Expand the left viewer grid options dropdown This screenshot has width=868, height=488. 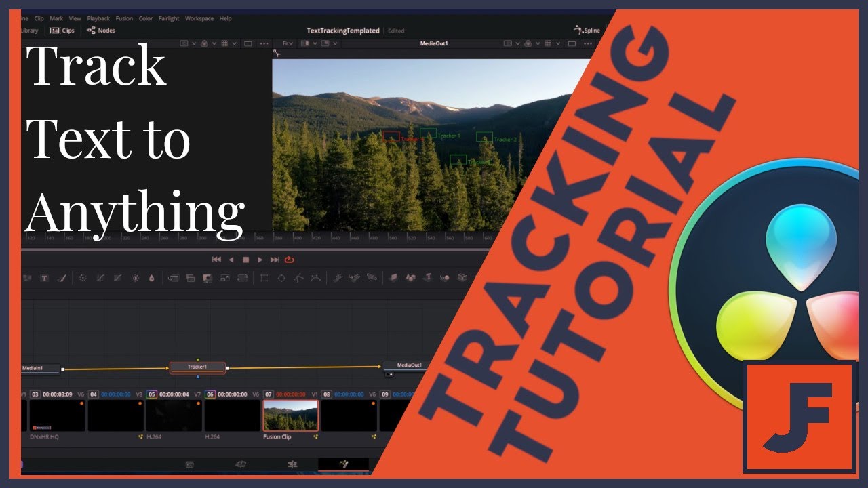click(235, 43)
